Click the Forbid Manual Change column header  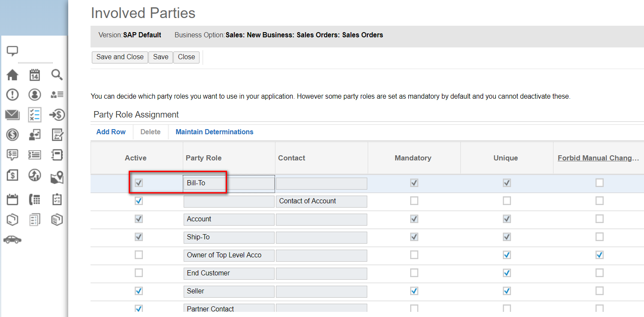pyautogui.click(x=598, y=158)
